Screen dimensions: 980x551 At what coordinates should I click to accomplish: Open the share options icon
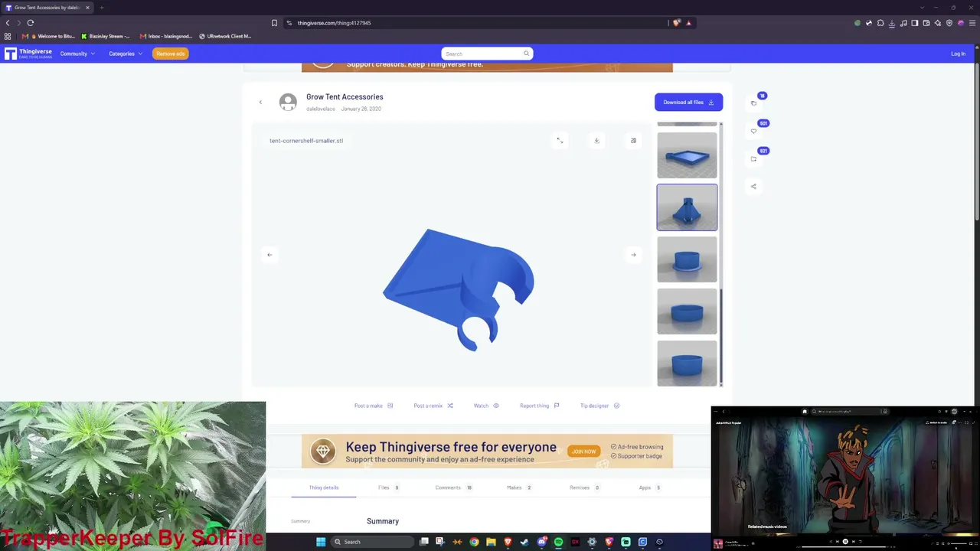[753, 186]
